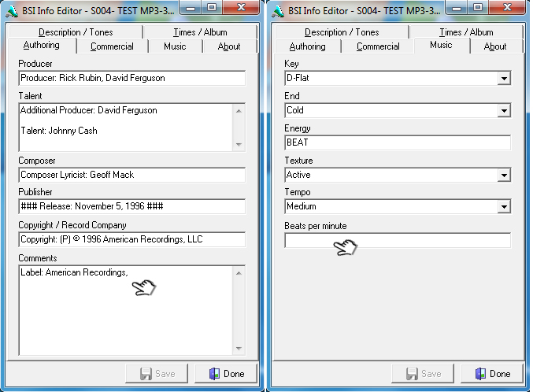The image size is (533, 392).
Task: Minimize the right BSI Info Editor window
Action: click(x=457, y=8)
